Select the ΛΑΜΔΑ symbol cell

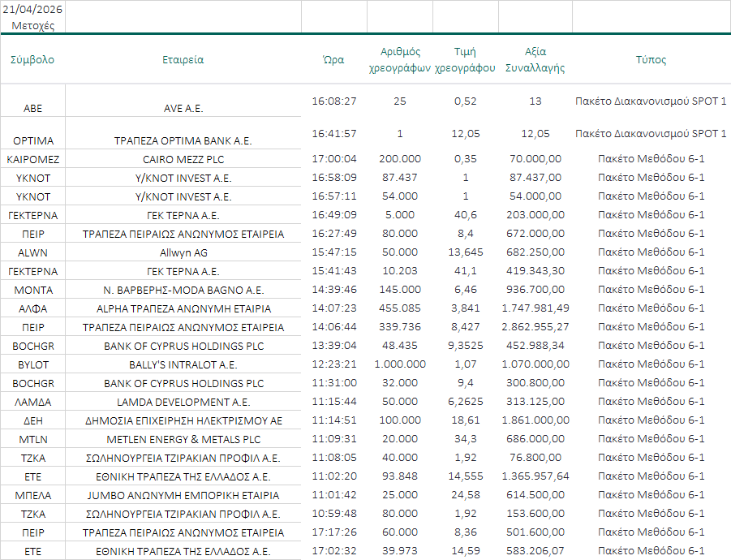coord(32,402)
